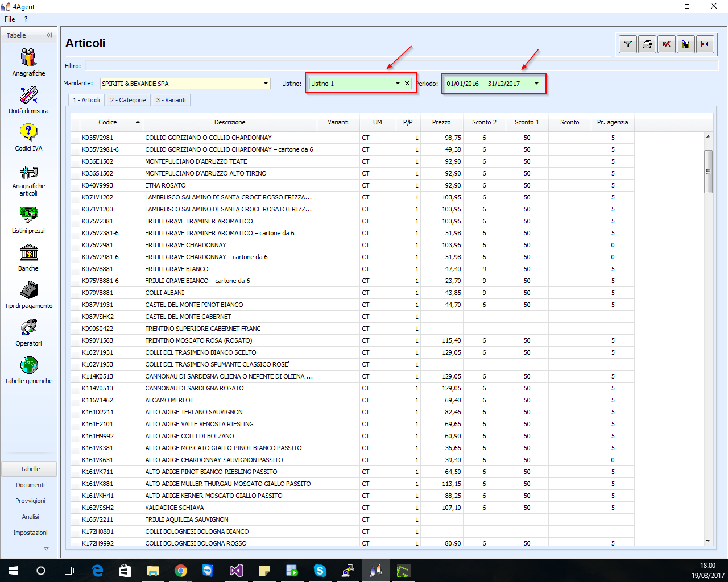The width and height of the screenshot is (728, 582).
Task: Expand the Periodo date range dropdown
Action: click(x=536, y=84)
